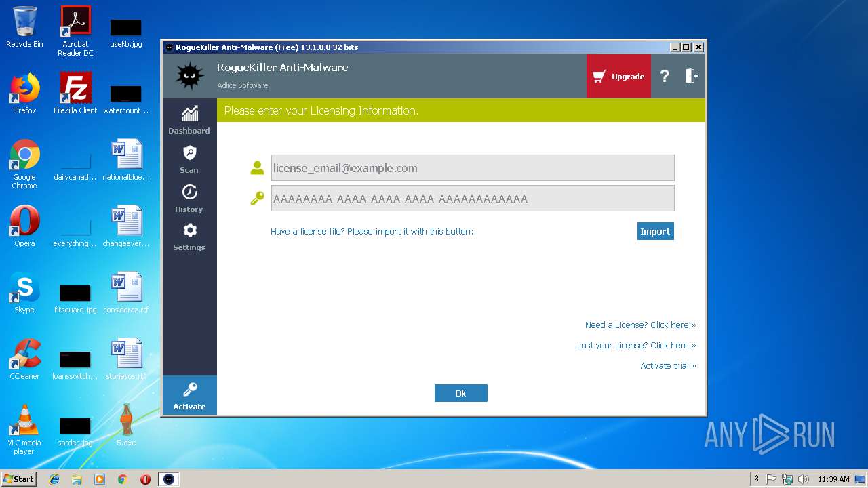Open Windows Explorer folder from taskbar
Screen dimensions: 868x488
(x=77, y=479)
